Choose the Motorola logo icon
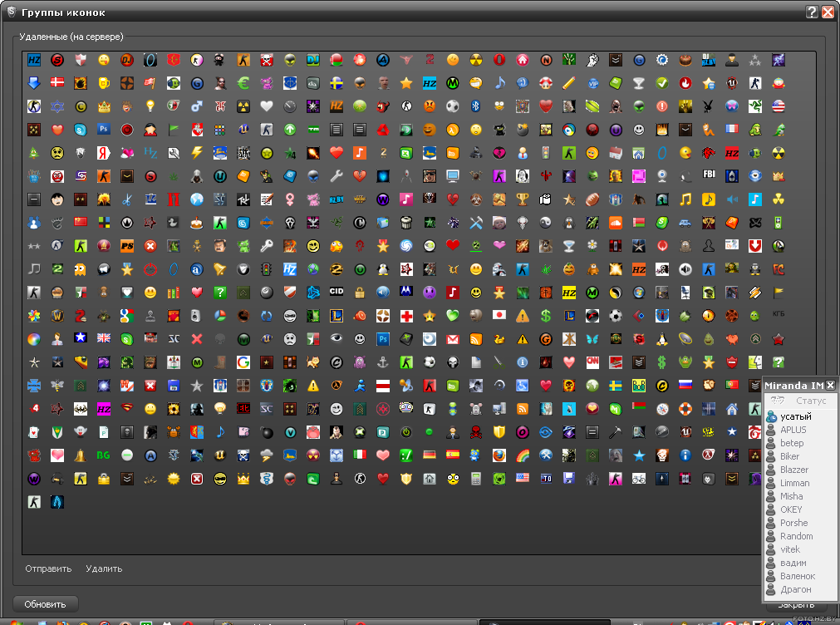The image size is (840, 625). coord(406,292)
